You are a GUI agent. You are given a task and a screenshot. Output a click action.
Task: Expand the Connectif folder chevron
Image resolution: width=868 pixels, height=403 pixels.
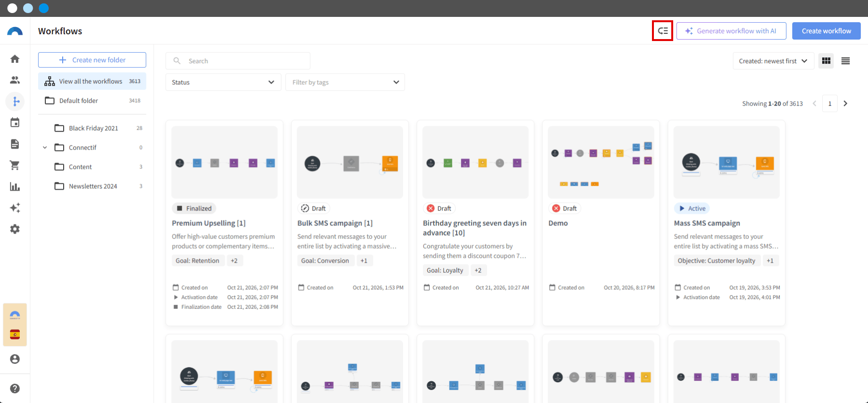click(45, 148)
